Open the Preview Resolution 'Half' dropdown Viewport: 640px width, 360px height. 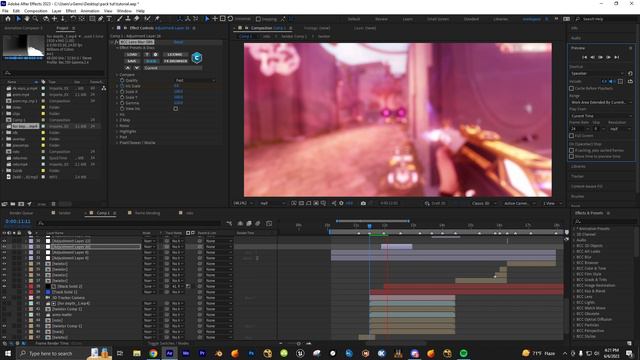(x=620, y=129)
